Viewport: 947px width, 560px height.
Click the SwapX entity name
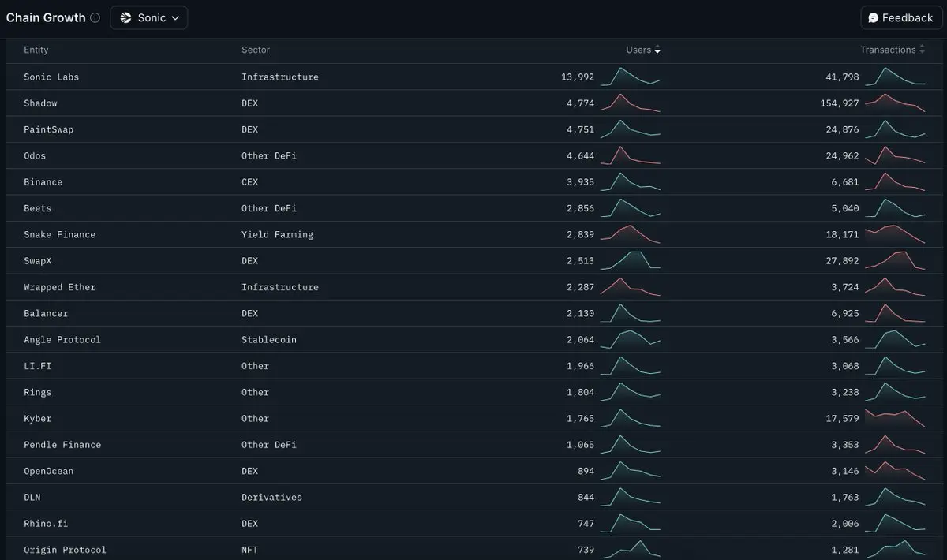tap(38, 261)
